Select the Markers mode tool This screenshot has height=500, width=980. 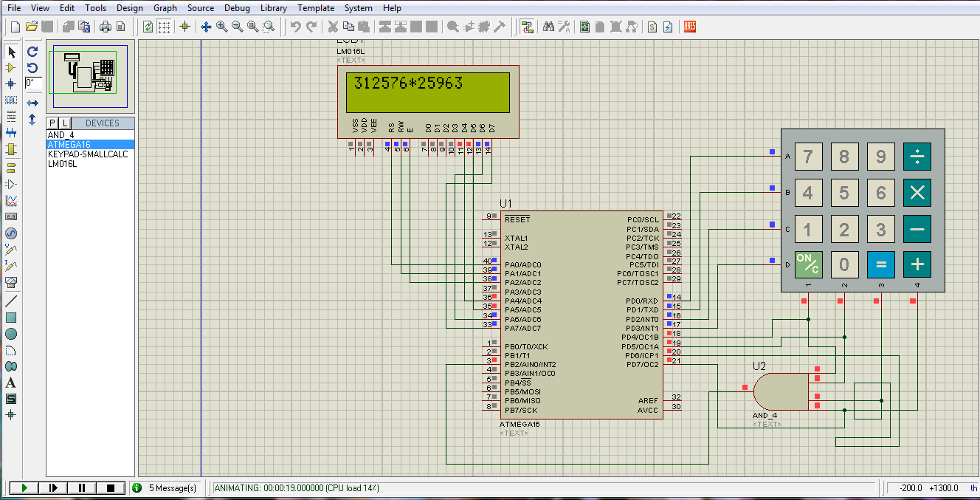point(11,415)
